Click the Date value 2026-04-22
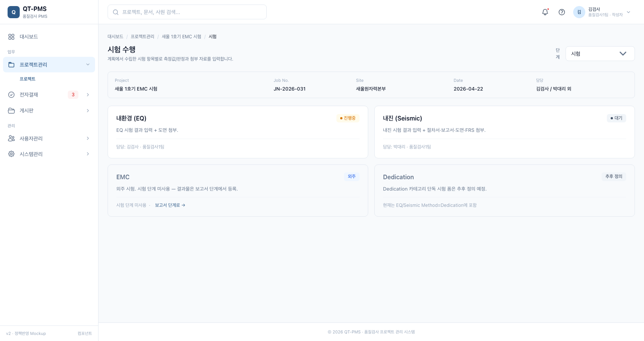Viewport: 644px width, 341px height. pyautogui.click(x=468, y=89)
